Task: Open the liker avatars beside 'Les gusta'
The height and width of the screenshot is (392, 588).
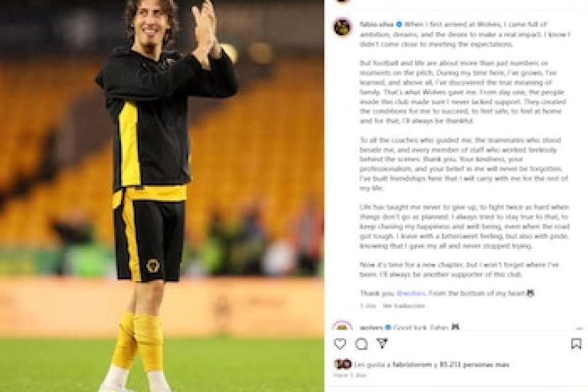Action: (x=342, y=364)
